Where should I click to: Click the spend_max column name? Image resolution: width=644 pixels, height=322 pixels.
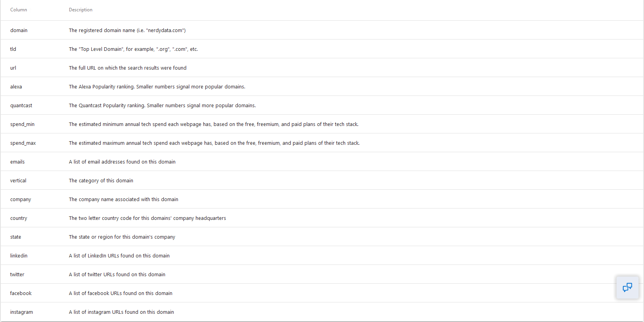(23, 143)
